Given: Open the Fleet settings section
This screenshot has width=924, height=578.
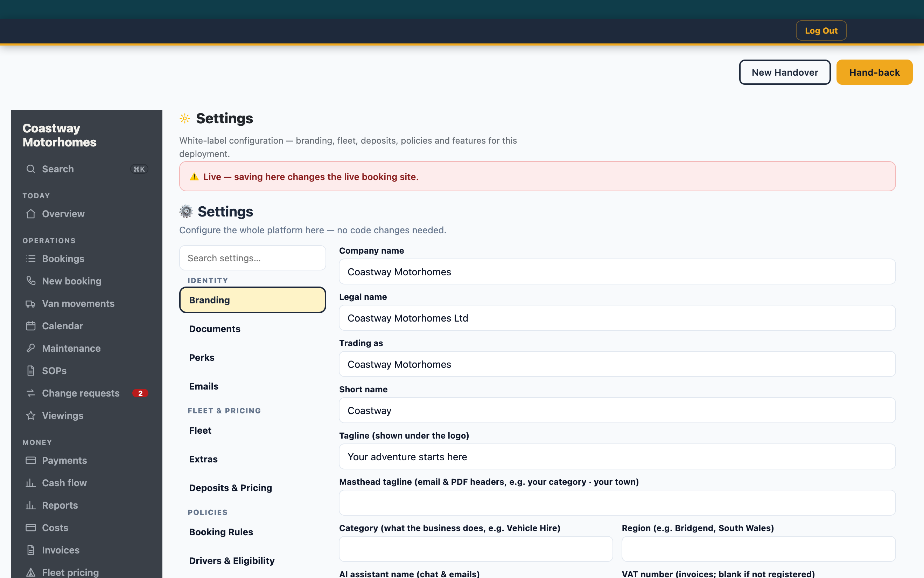Looking at the screenshot, I should (252, 431).
